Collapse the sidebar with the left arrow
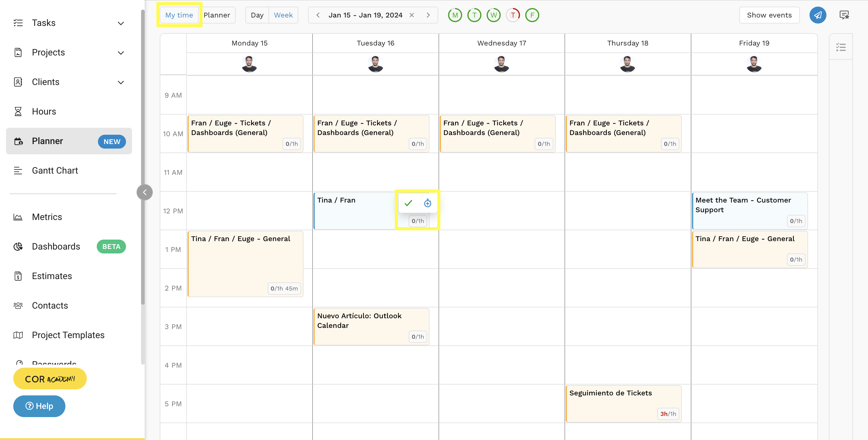Screen dimensions: 868x440 [144, 192]
